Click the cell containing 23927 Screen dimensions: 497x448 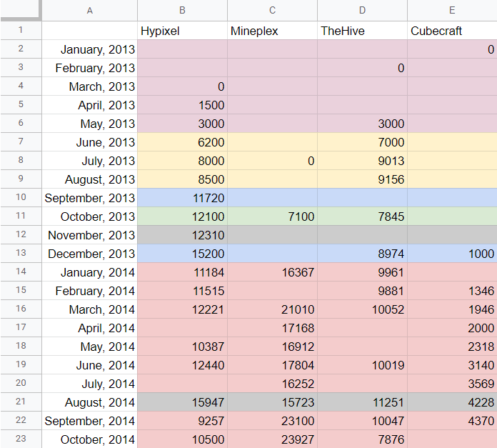(x=272, y=439)
